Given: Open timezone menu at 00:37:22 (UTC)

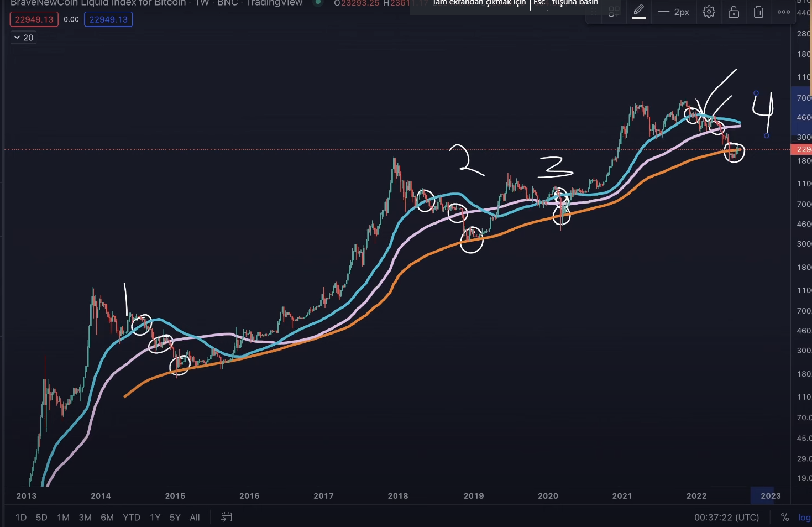Looking at the screenshot, I should (x=727, y=518).
